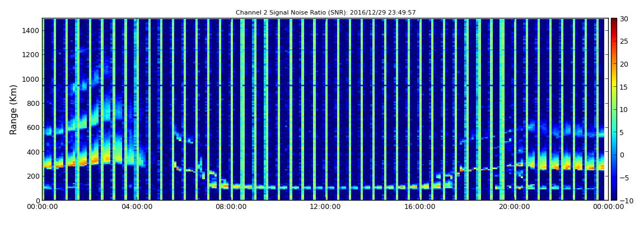The image size is (644, 228).
Task: Click the 600 range tick label
Action: pyautogui.click(x=33, y=127)
